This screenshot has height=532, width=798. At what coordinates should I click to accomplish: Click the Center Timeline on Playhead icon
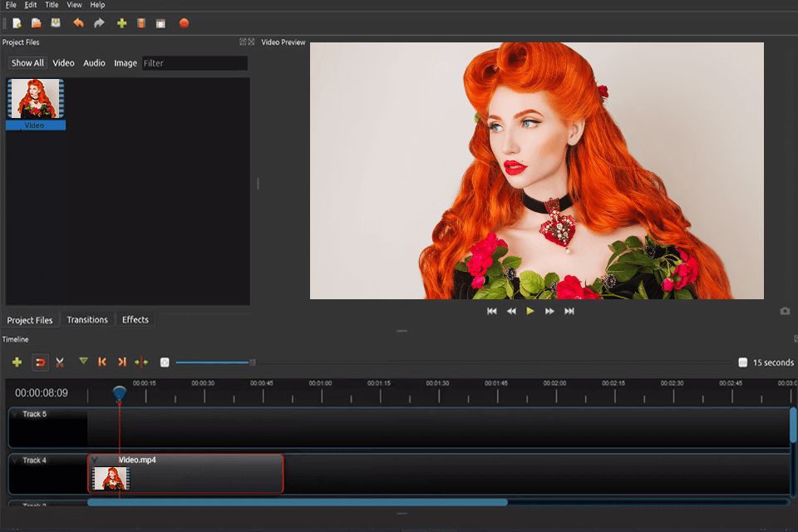141,362
